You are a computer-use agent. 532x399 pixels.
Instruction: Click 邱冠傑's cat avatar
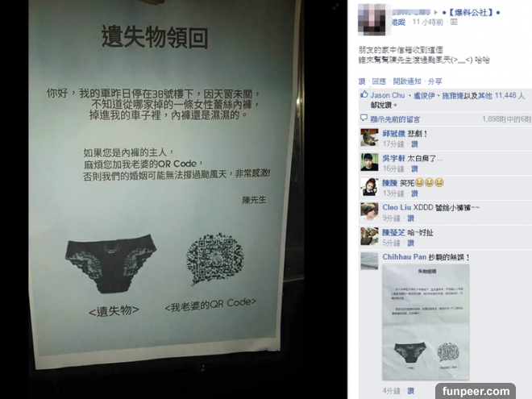point(369,137)
